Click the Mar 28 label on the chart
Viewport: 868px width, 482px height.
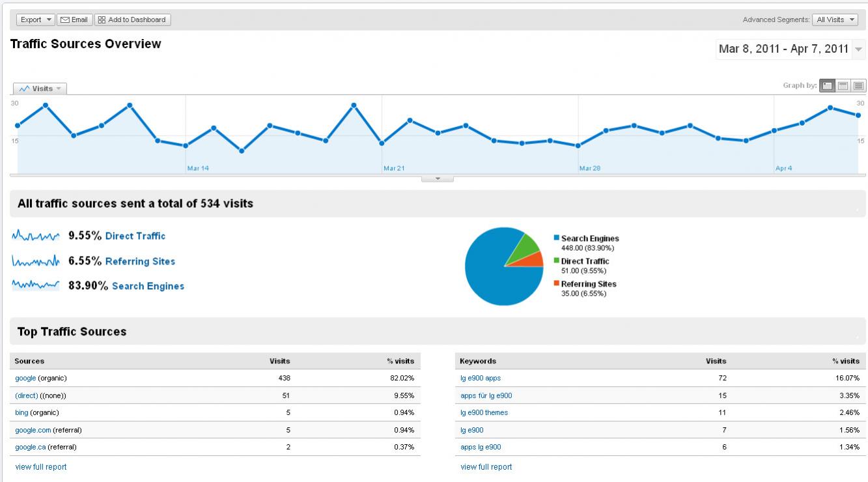[x=590, y=169]
